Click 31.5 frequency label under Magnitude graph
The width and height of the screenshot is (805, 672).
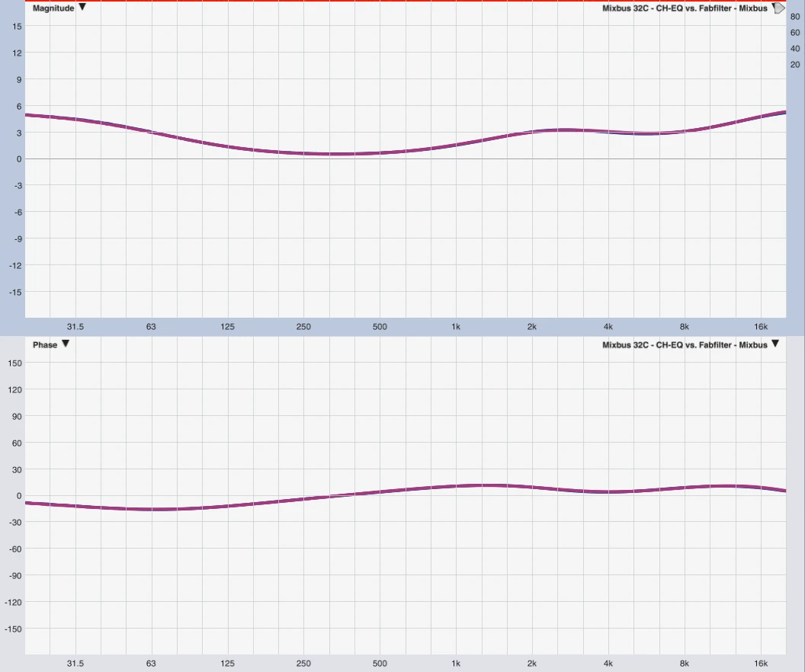(x=75, y=327)
